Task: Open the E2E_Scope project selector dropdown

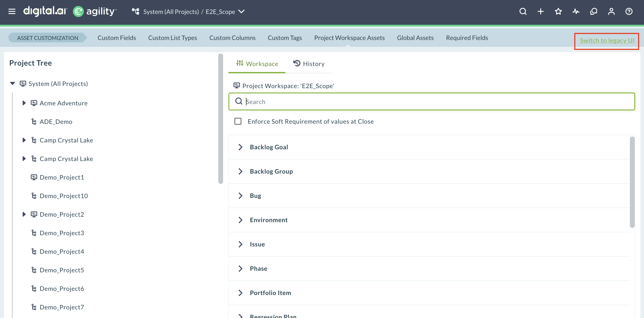Action: coord(241,11)
